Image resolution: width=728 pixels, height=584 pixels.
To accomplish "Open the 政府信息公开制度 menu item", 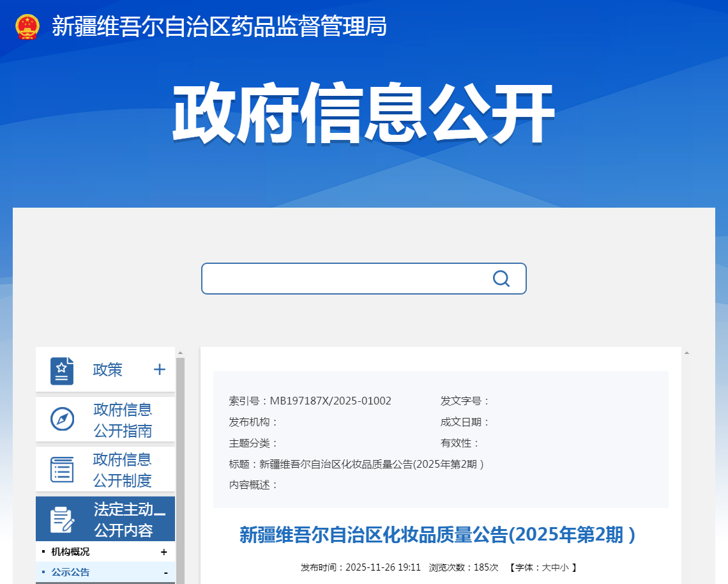I will [x=105, y=469].
